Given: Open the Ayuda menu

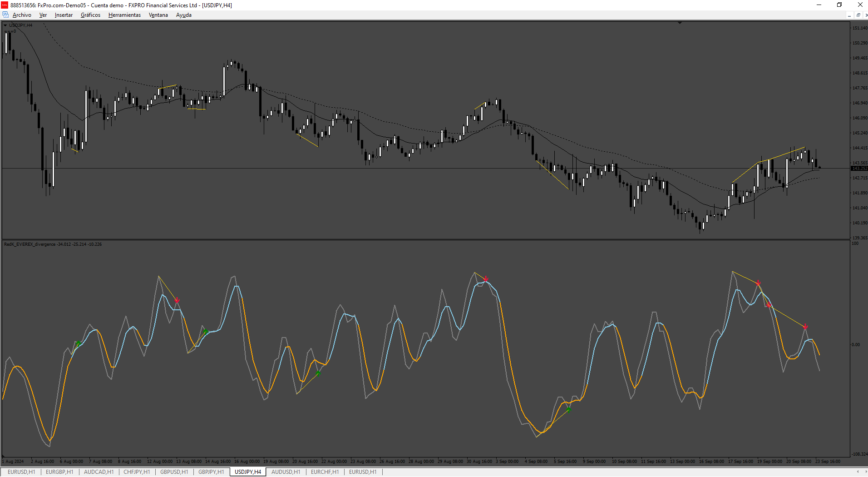Looking at the screenshot, I should [183, 15].
